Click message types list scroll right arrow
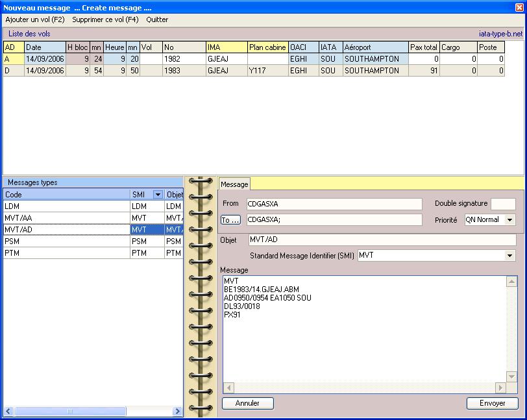527x420 pixels. [x=177, y=412]
